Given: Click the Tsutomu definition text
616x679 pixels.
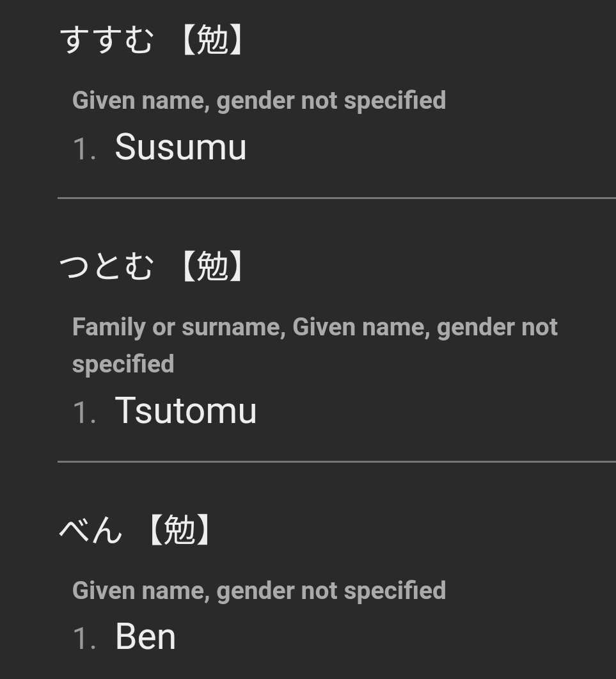Looking at the screenshot, I should click(186, 410).
